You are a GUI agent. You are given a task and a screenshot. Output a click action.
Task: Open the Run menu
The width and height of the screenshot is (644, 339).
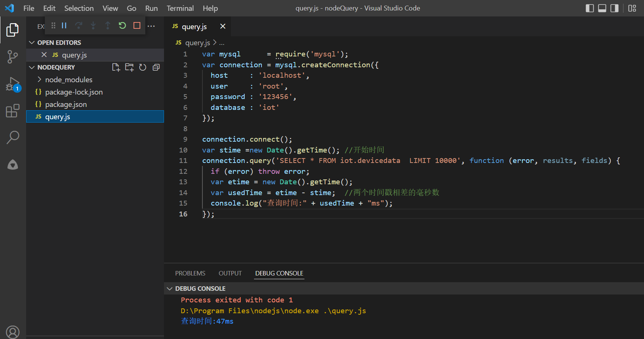click(151, 8)
